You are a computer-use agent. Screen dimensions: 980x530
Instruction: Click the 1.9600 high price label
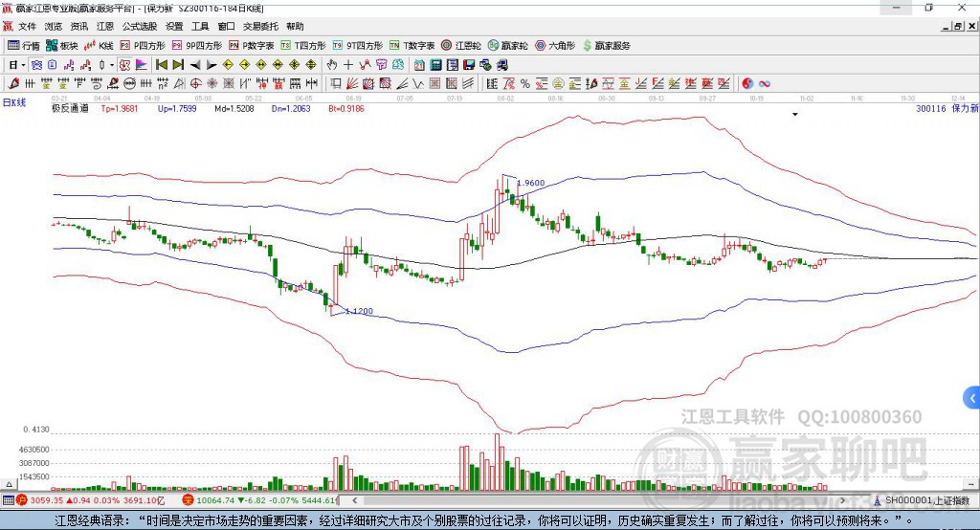[530, 183]
